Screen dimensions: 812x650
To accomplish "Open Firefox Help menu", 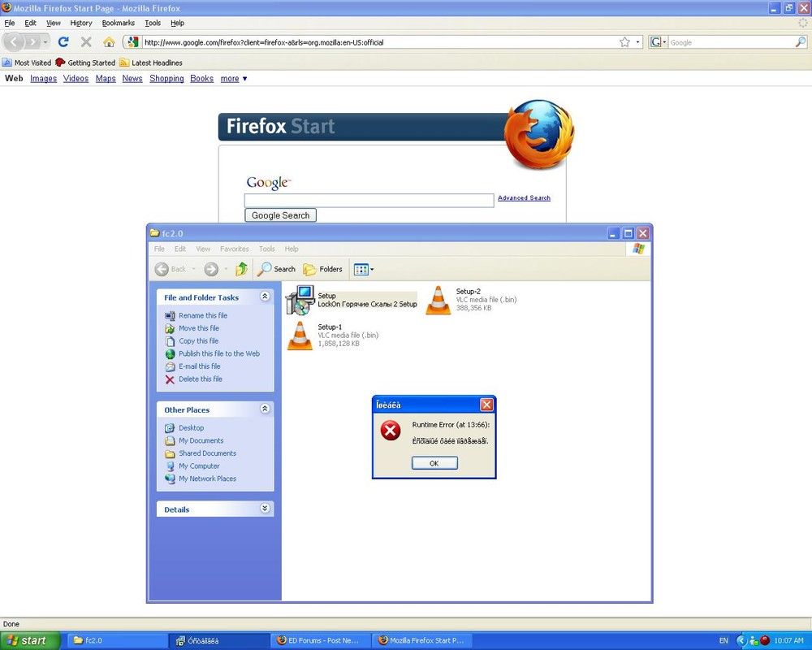I will 177,23.
